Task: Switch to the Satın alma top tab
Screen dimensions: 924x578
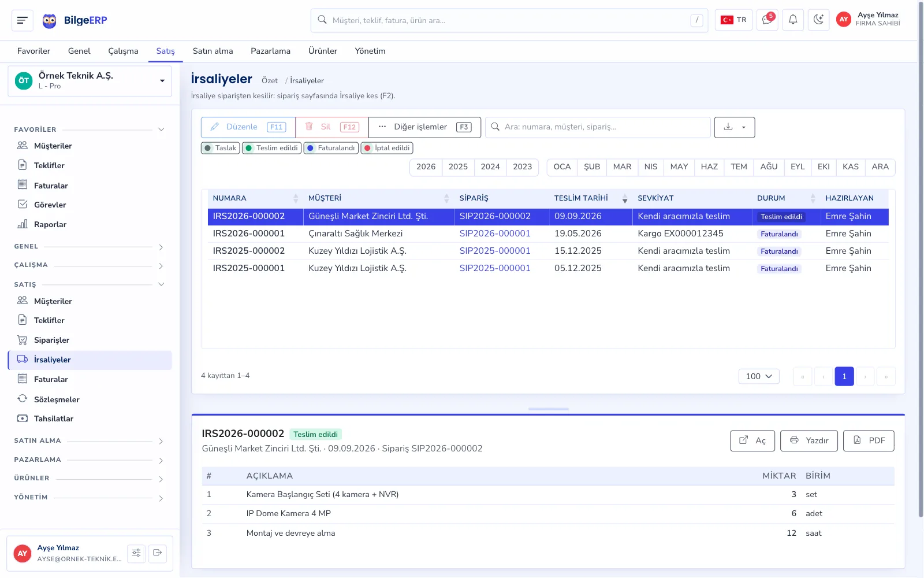Action: pos(213,51)
